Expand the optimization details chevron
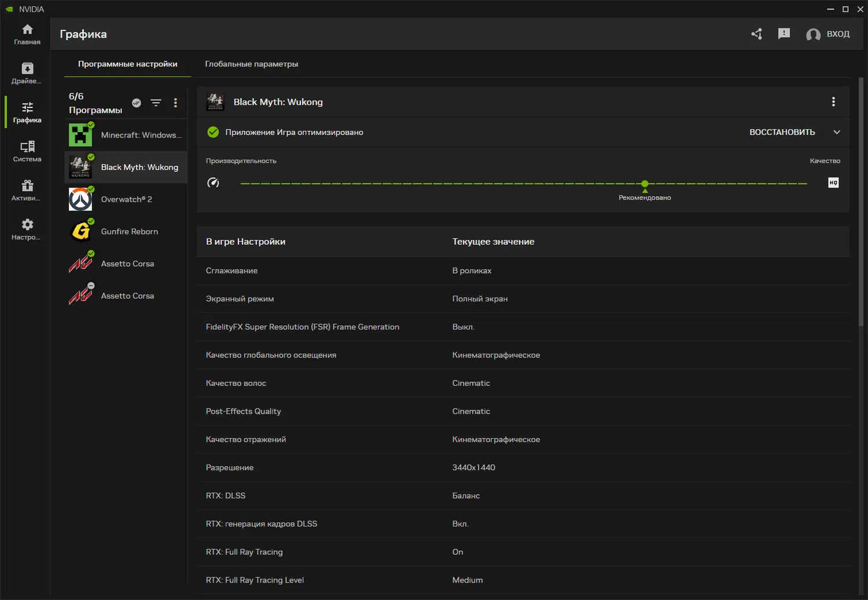868x600 pixels. tap(837, 132)
